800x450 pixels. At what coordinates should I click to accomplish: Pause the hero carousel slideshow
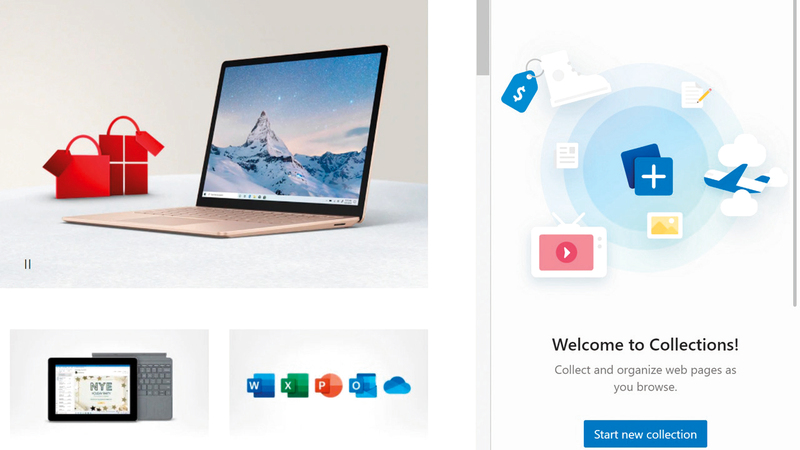point(28,264)
